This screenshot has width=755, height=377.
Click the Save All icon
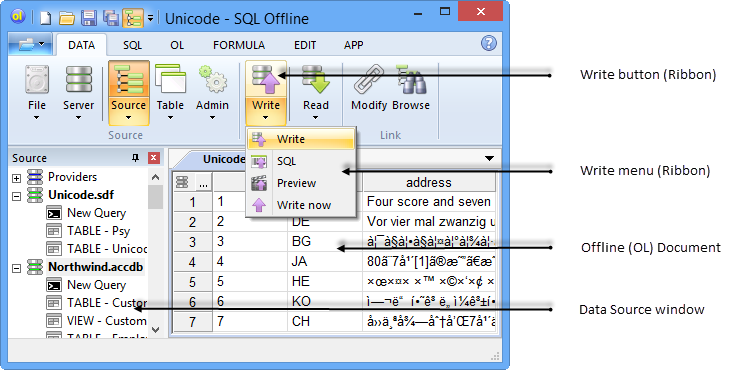pos(111,18)
